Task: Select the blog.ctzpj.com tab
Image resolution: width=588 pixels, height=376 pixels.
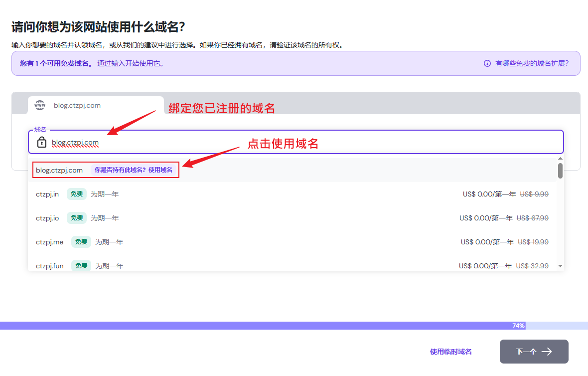Action: click(96, 105)
